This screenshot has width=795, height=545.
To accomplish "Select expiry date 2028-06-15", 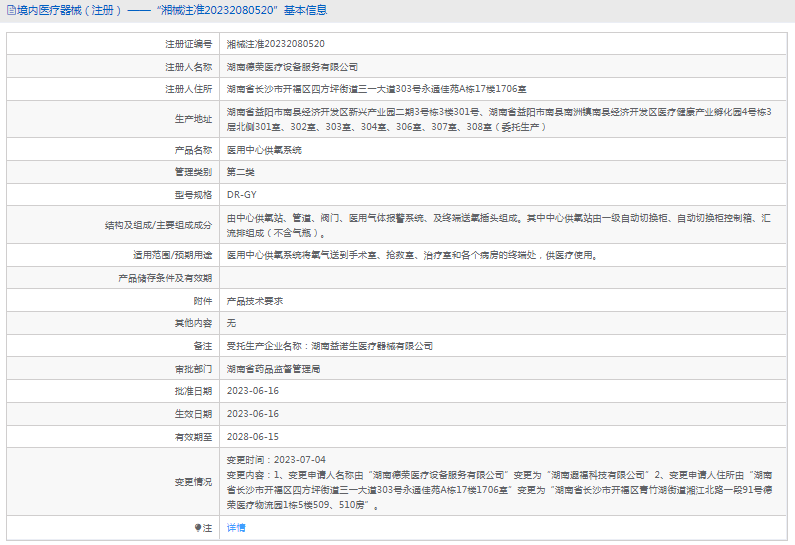I will pos(252,437).
